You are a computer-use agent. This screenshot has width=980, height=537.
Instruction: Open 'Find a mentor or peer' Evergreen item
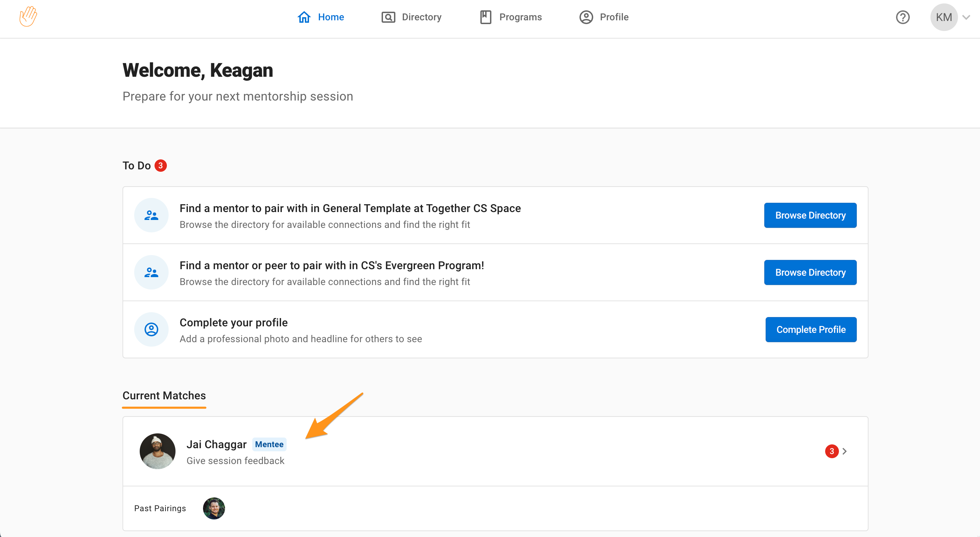(495, 273)
